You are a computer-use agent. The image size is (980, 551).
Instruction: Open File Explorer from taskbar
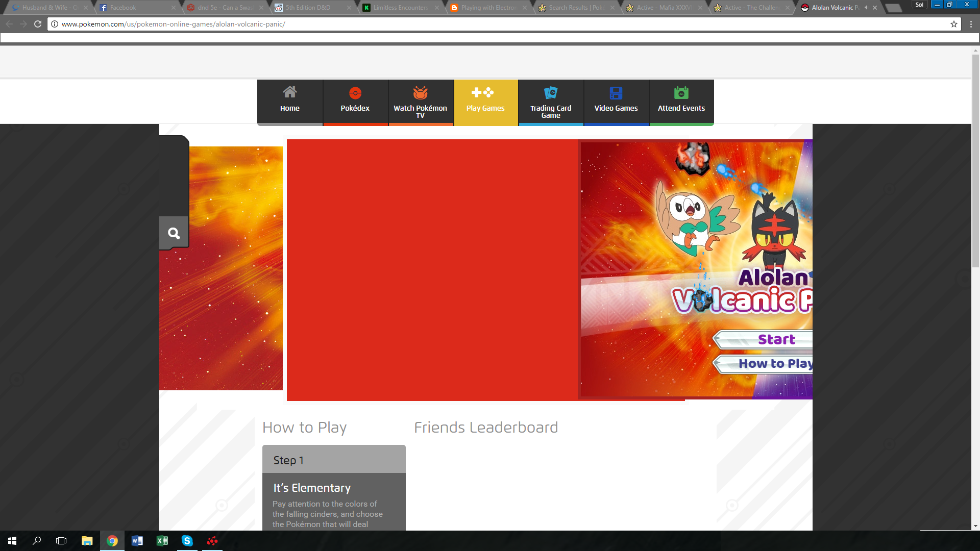(87, 541)
